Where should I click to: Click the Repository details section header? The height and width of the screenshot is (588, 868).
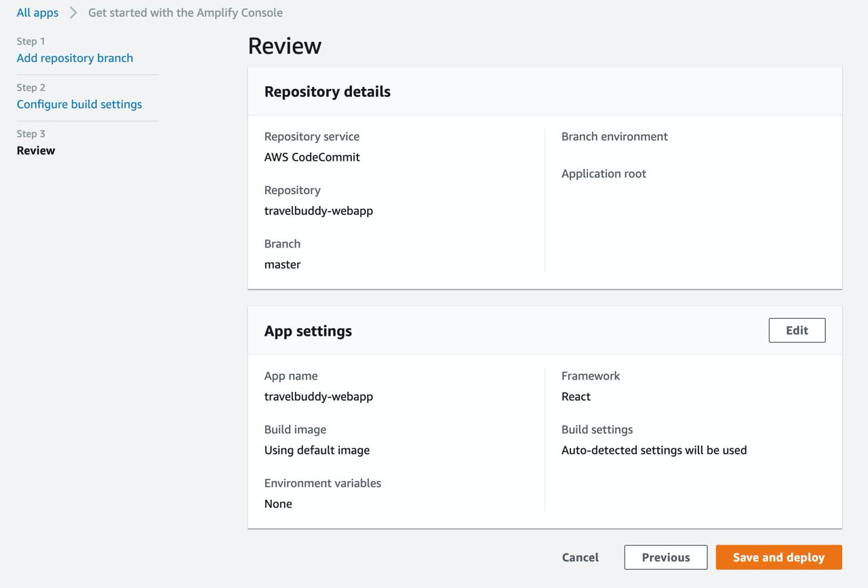[x=328, y=92]
